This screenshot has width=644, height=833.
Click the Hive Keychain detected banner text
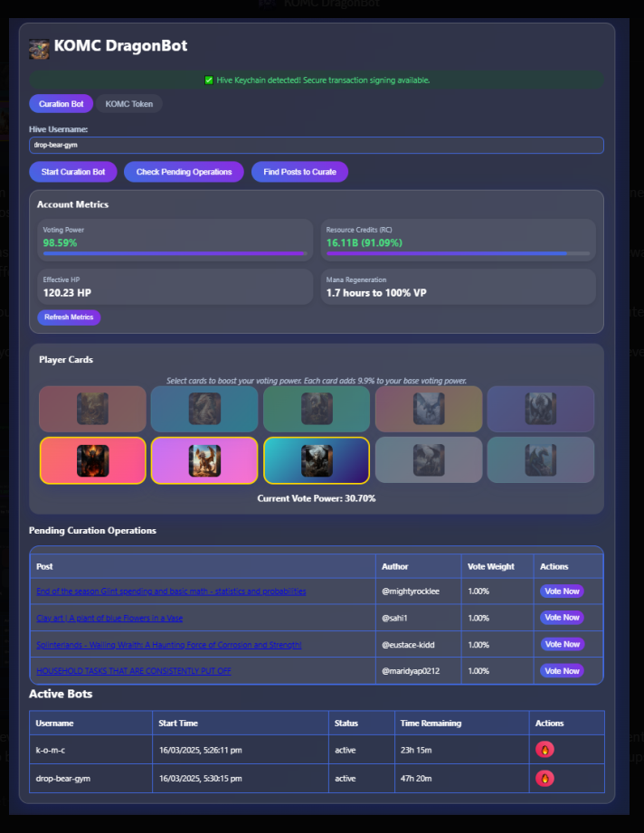pyautogui.click(x=323, y=80)
